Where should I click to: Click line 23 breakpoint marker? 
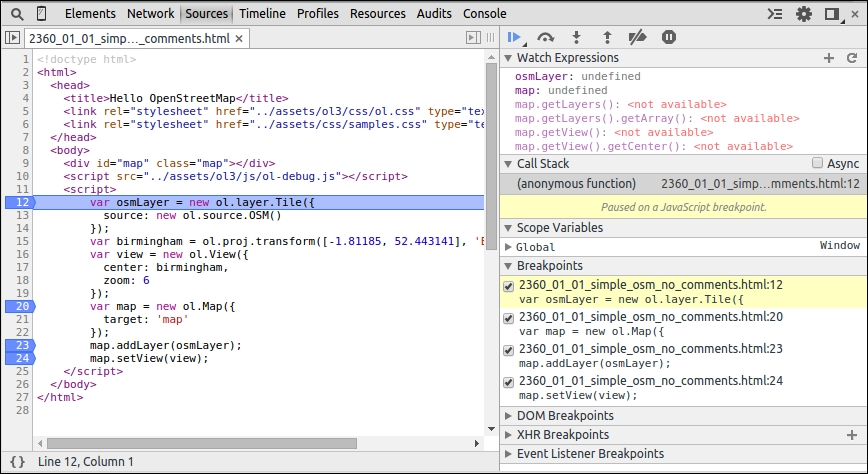click(x=20, y=346)
